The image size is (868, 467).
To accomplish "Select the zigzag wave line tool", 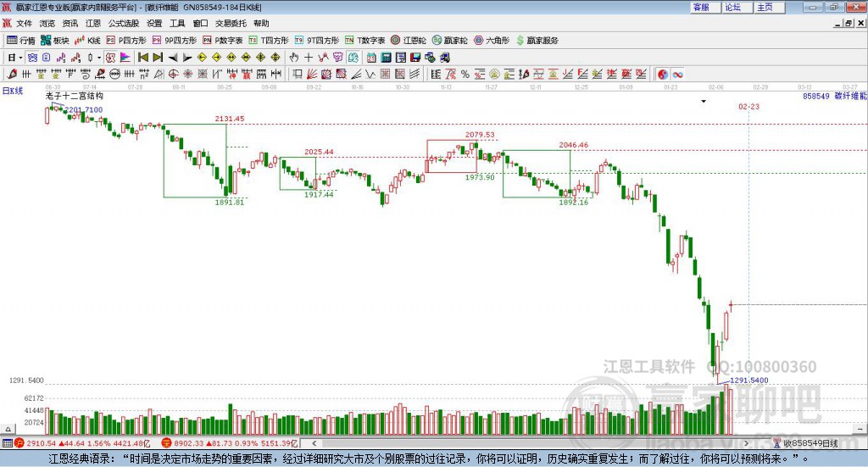I will [370, 74].
